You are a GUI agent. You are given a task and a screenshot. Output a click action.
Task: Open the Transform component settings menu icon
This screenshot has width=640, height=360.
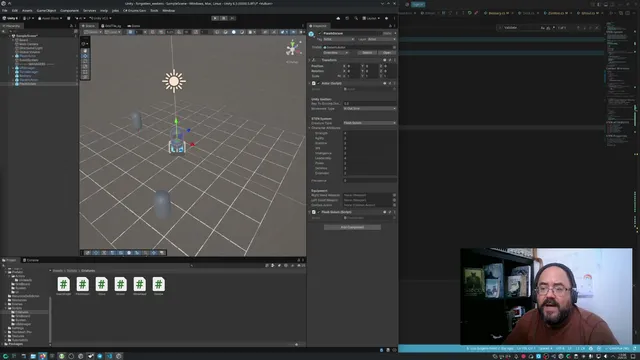coord(394,60)
